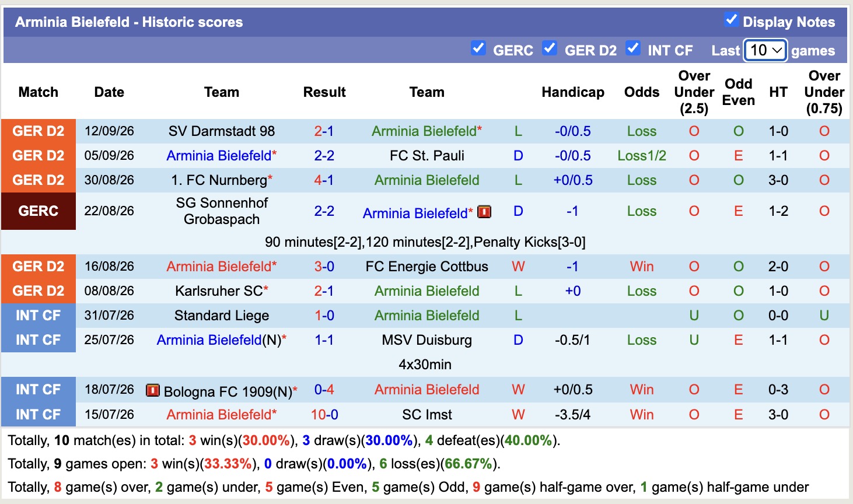Click the -3.5/4 handicap value

[573, 415]
